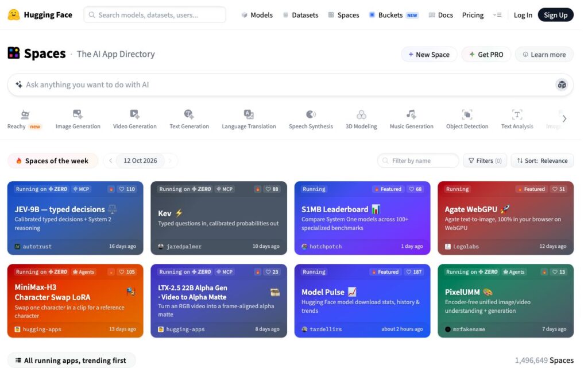The height and width of the screenshot is (368, 588).
Task: Open Pricing in the top navigation
Action: (x=473, y=15)
